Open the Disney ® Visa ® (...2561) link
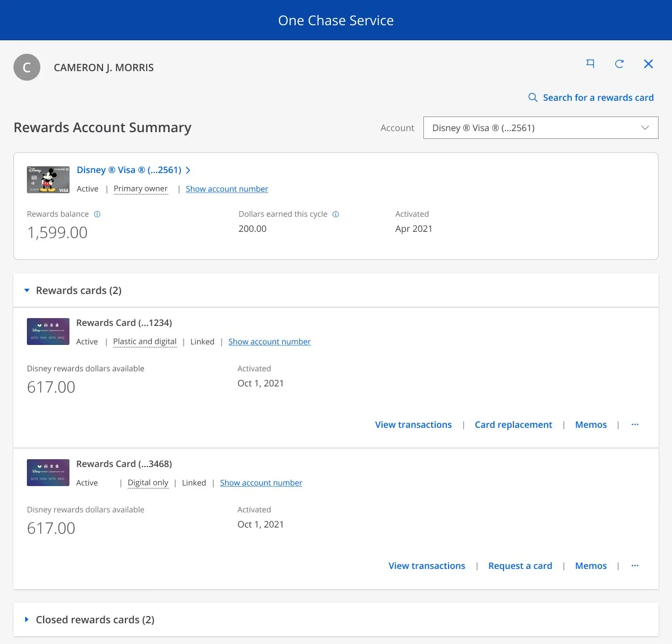The width and height of the screenshot is (672, 644). click(x=129, y=170)
